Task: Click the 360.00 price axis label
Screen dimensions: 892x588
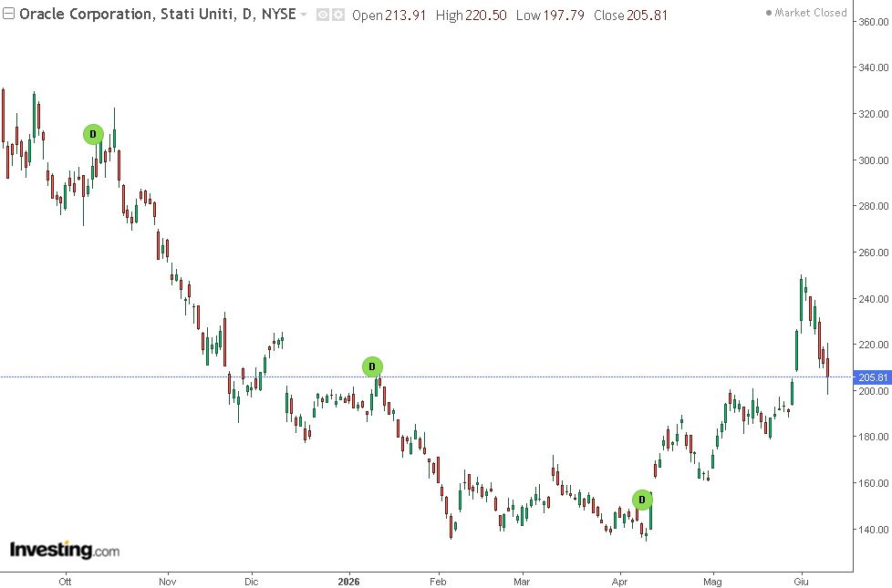Action: (x=873, y=22)
